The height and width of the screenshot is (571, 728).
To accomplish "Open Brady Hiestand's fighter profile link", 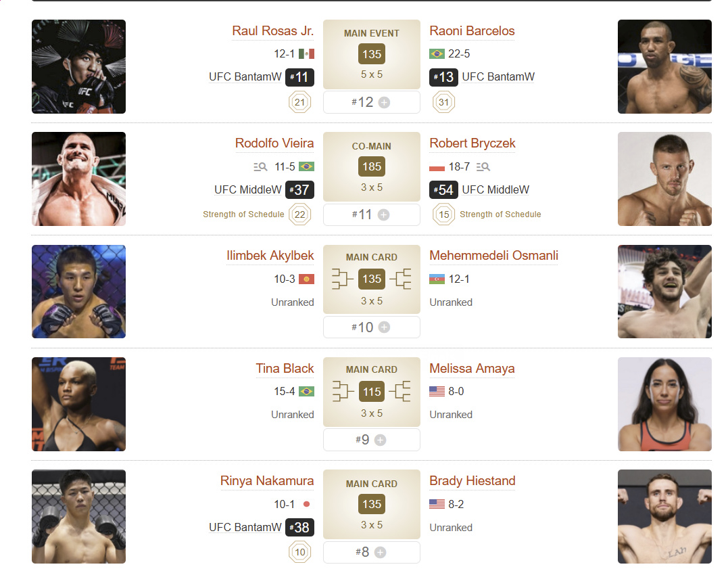I will tap(472, 481).
